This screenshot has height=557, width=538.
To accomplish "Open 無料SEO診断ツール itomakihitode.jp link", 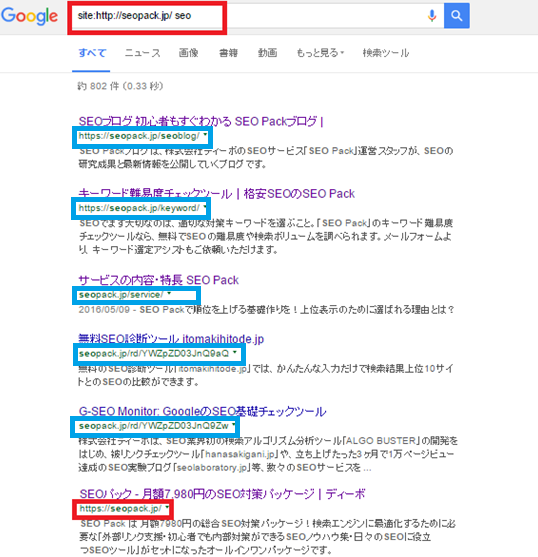I will [171, 339].
